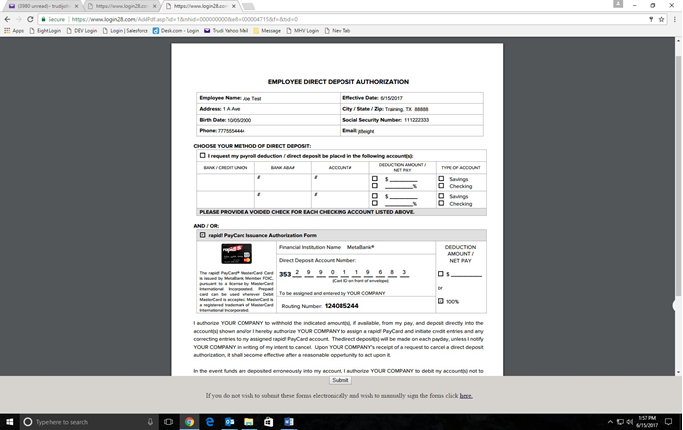Screen dimensions: 683x430
Task: Bookmark this page with the star icon
Action: point(661,19)
